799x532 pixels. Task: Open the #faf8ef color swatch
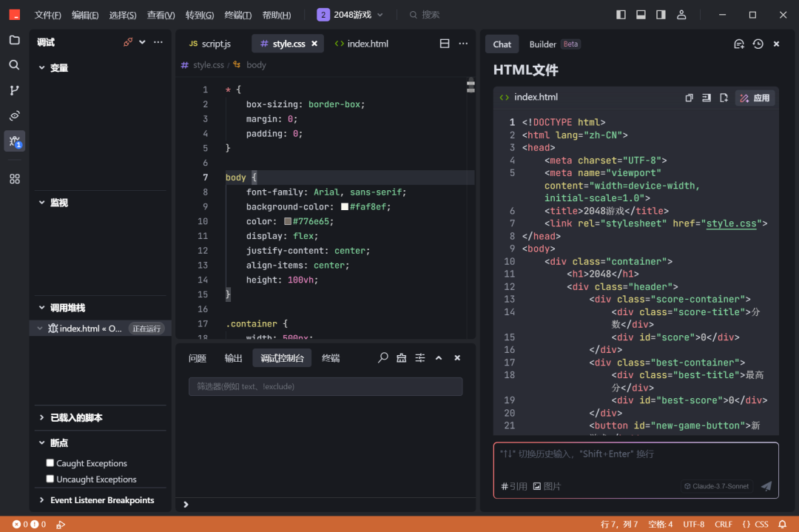pos(345,207)
